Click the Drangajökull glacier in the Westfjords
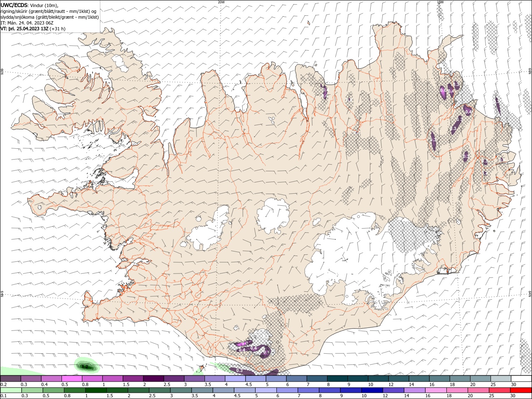This screenshot has width=532, height=399. (x=121, y=63)
